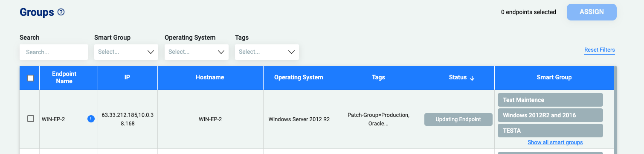Open the Groups help question-mark icon

(61, 12)
